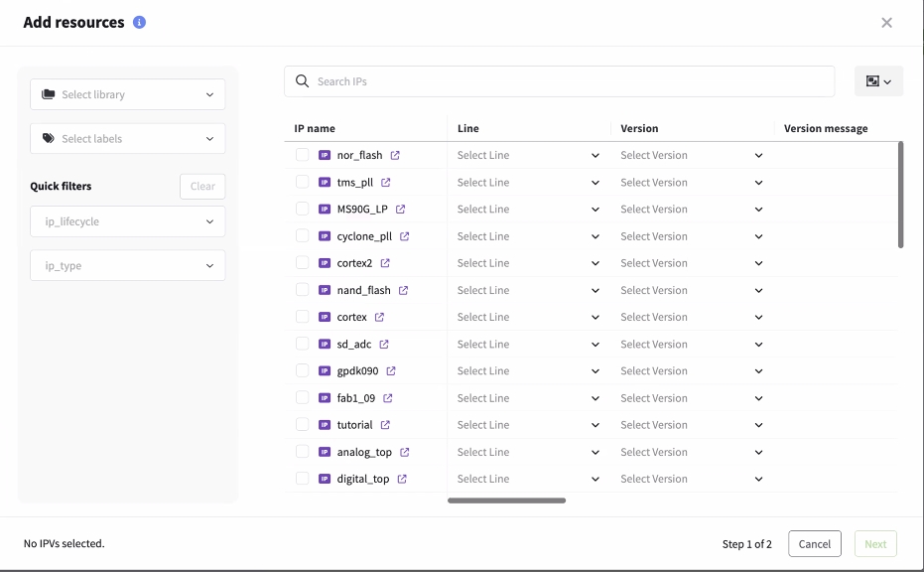Image resolution: width=924 pixels, height=572 pixels.
Task: Open the ip_lifecycle quick filter dropdown
Action: click(128, 221)
